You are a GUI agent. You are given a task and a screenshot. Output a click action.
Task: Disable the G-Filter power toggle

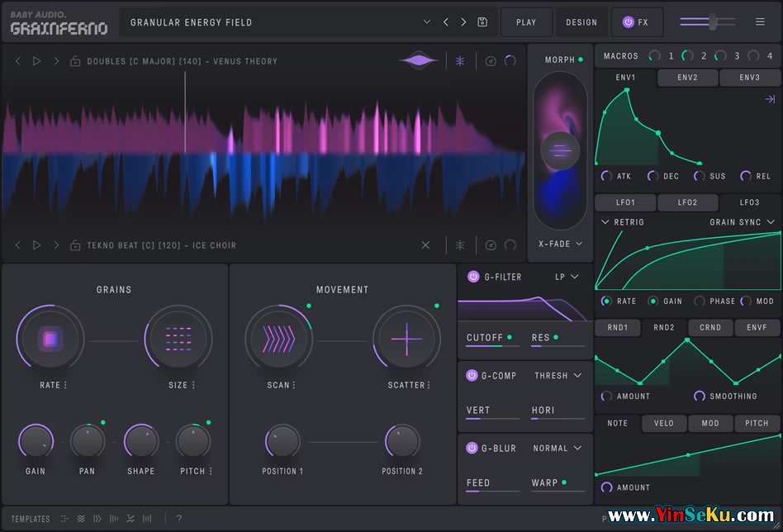[473, 277]
